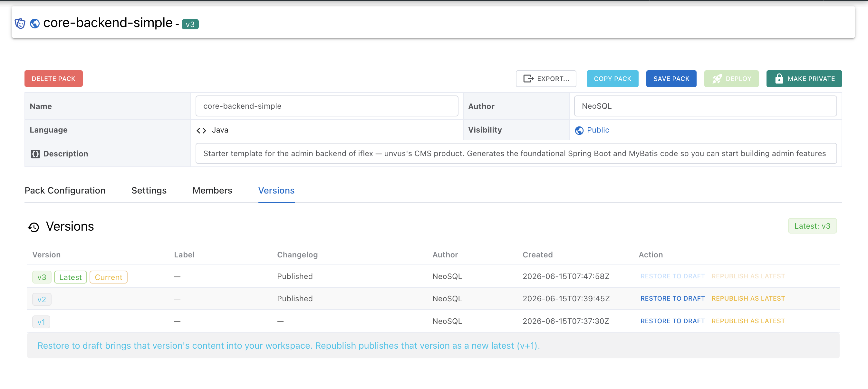Click the Deploy button
This screenshot has height=389, width=868.
click(x=731, y=79)
